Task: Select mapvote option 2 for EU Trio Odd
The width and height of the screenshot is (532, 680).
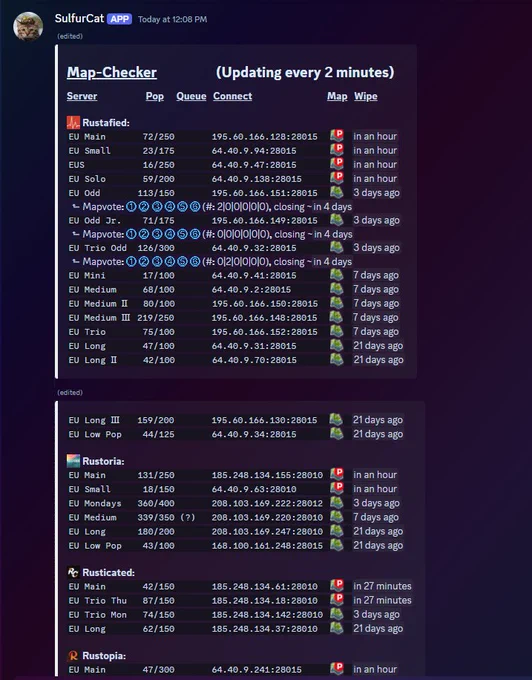Action: 144,262
